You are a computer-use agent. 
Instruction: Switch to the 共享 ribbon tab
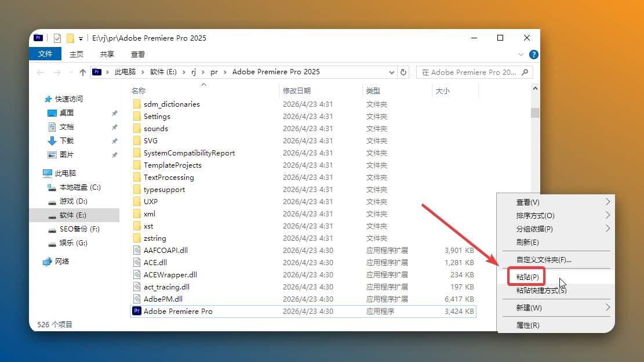click(107, 54)
